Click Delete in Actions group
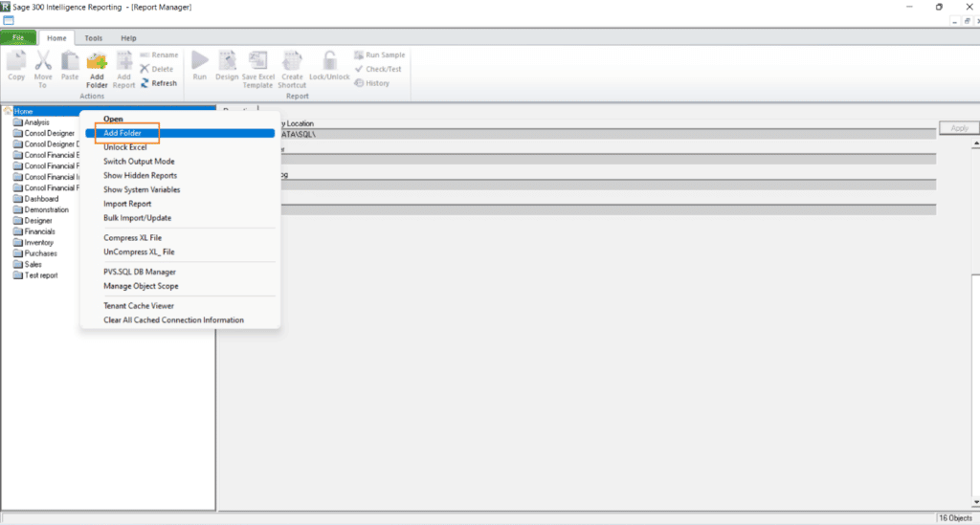The image size is (980, 525). (x=157, y=69)
